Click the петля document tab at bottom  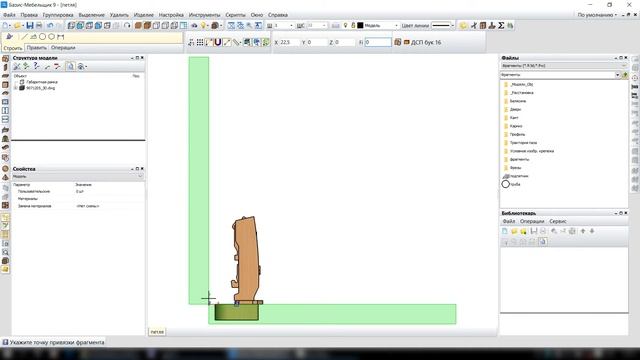[x=157, y=332]
